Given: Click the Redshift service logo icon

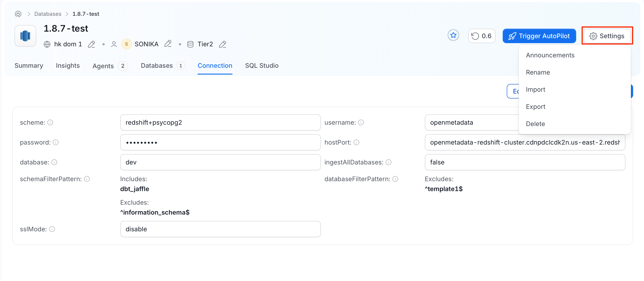Looking at the screenshot, I should coord(25,36).
